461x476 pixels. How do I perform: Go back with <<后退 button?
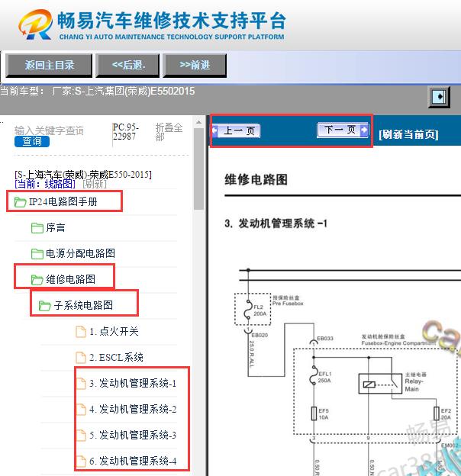(128, 66)
